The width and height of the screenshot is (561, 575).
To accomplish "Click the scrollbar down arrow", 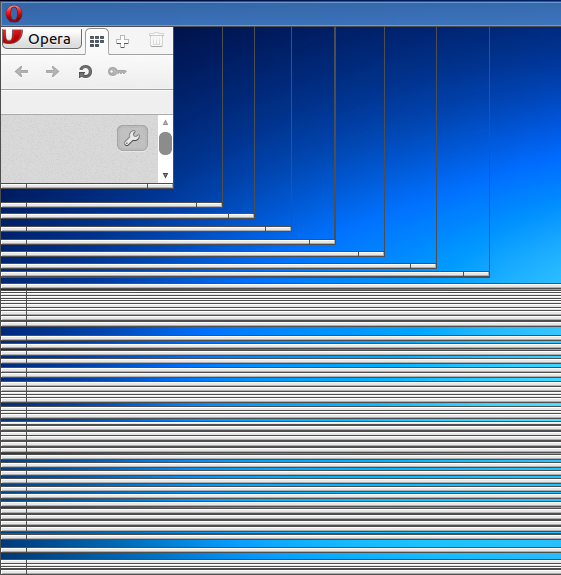I will click(x=165, y=175).
